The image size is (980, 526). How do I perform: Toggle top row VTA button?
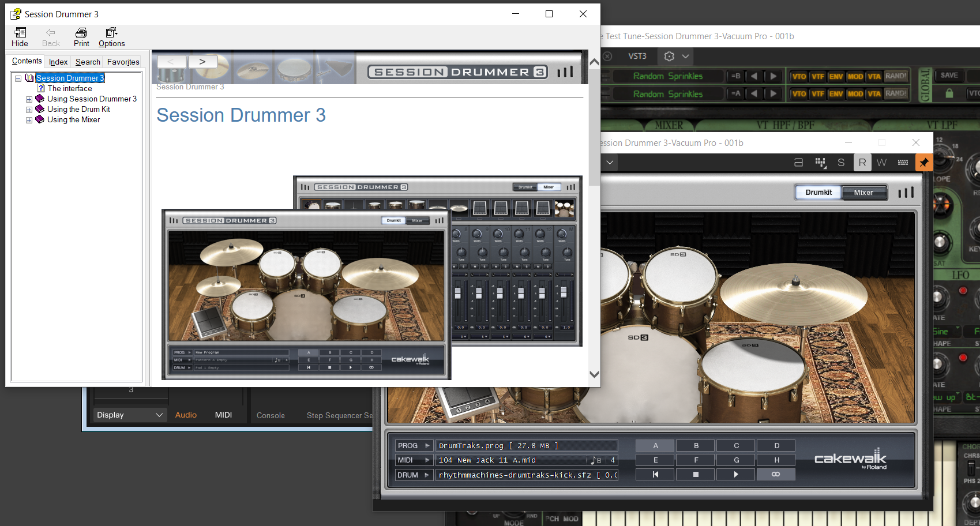[x=874, y=76]
